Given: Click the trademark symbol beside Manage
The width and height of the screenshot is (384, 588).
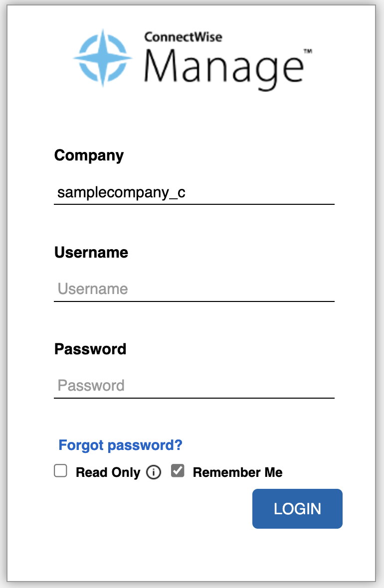Looking at the screenshot, I should 309,51.
